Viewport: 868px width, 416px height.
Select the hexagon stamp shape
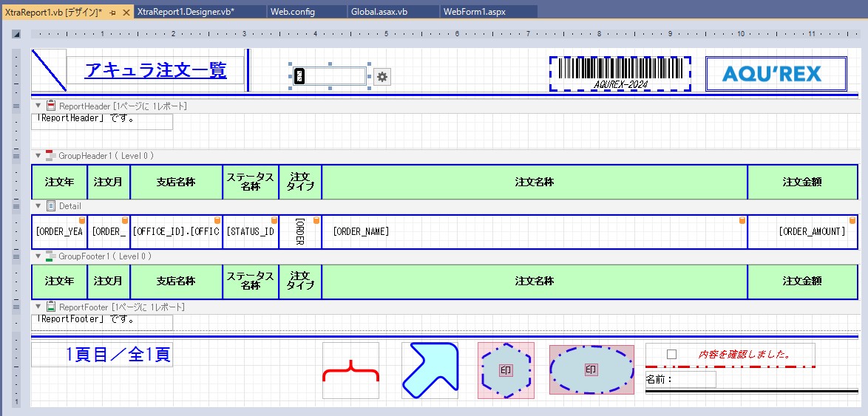click(x=506, y=370)
